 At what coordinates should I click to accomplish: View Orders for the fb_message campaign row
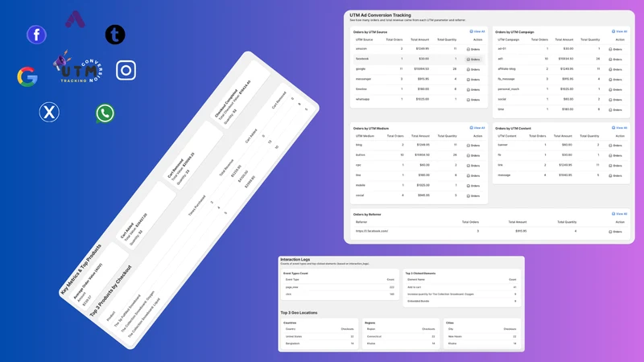point(615,80)
